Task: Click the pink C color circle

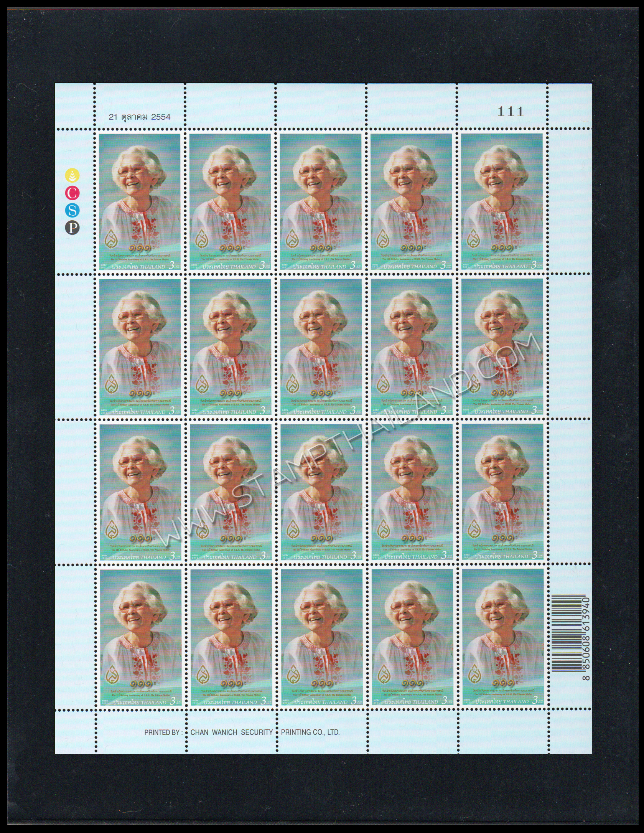Action: coord(73,193)
